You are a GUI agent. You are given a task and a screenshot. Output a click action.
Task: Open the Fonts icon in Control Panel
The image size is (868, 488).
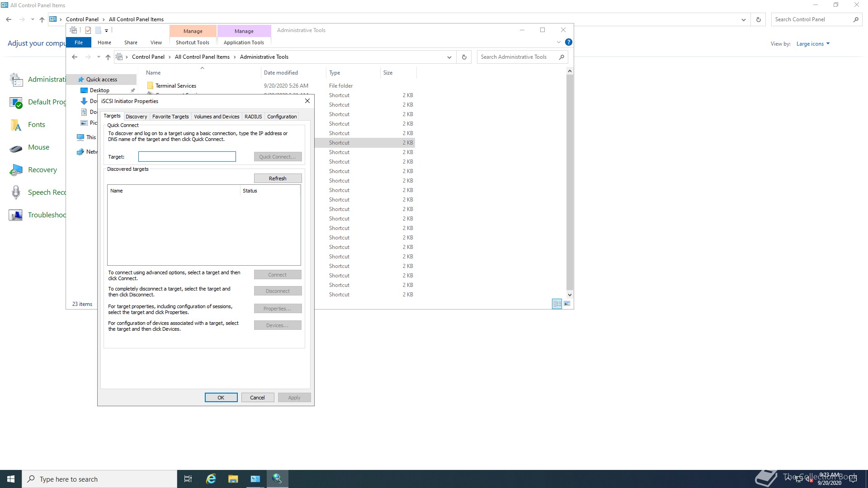click(x=16, y=125)
